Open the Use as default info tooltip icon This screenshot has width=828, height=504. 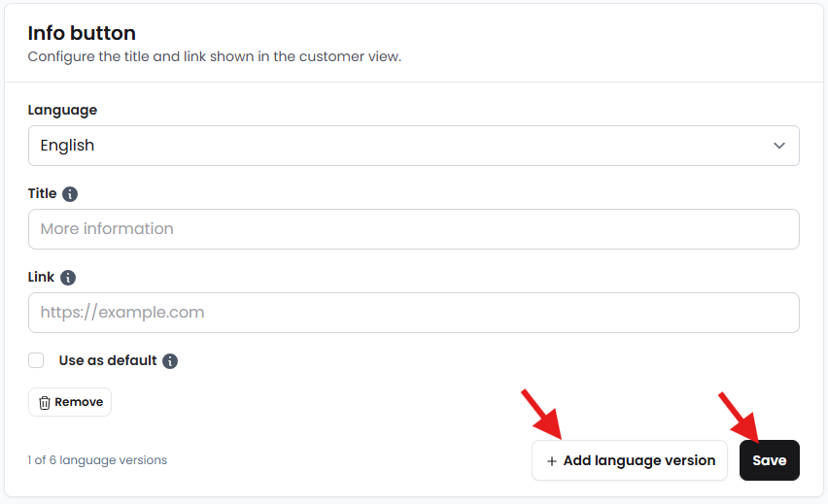(x=170, y=361)
